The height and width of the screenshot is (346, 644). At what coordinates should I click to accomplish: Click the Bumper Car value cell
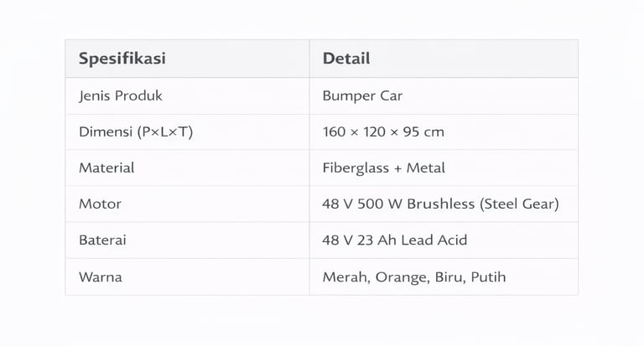(x=362, y=96)
